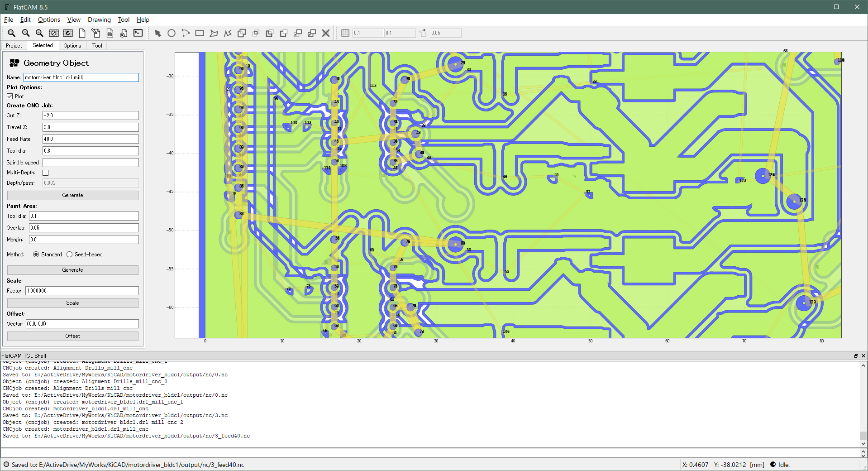The image size is (868, 471).
Task: Select the Add Arc drawing tool
Action: coord(186,33)
